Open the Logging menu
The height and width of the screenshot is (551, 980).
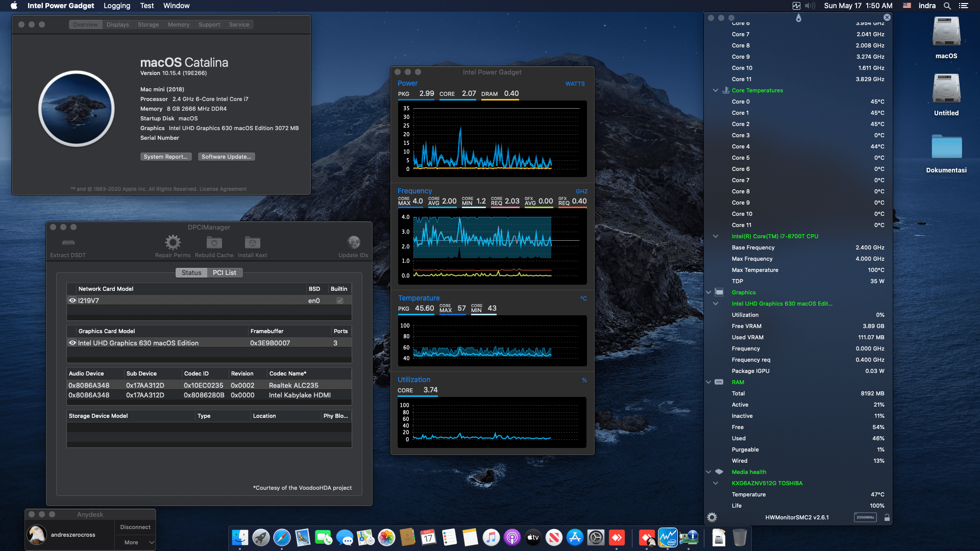coord(117,6)
